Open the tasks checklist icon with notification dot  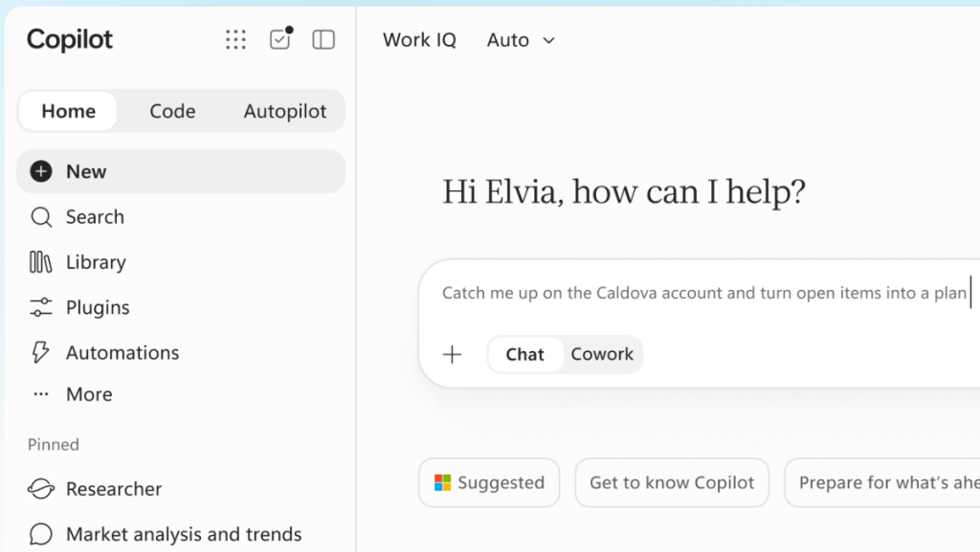(280, 38)
